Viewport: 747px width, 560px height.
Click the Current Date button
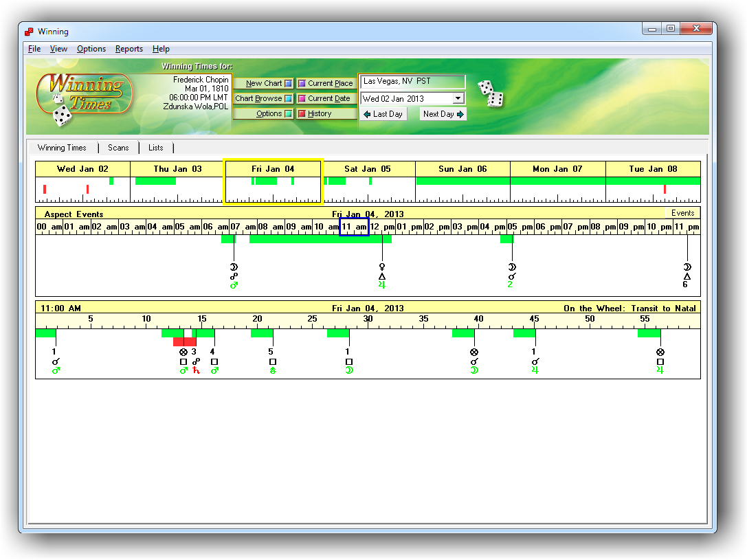point(326,98)
